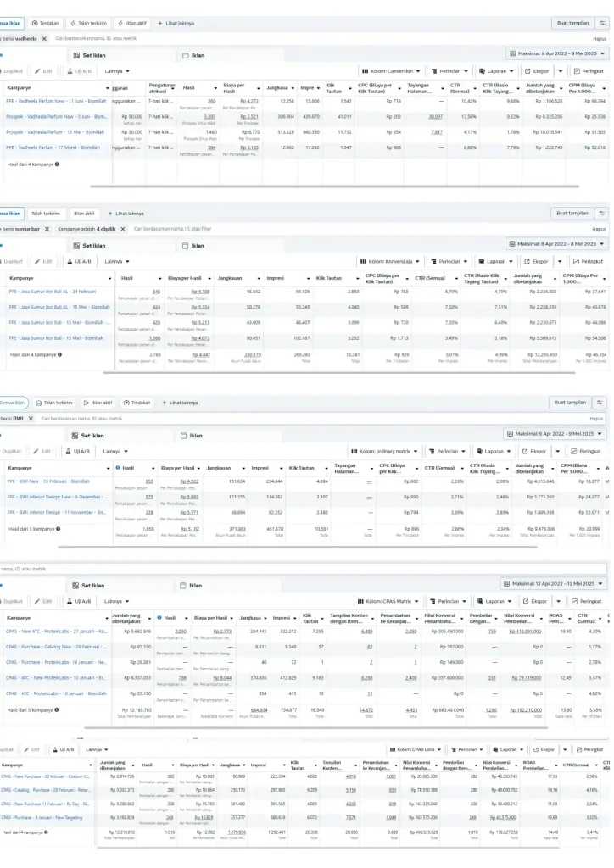Image resolution: width=614 pixels, height=868 pixels.
Task: Clear the 'BWI' search filter chip
Action: coord(31,418)
